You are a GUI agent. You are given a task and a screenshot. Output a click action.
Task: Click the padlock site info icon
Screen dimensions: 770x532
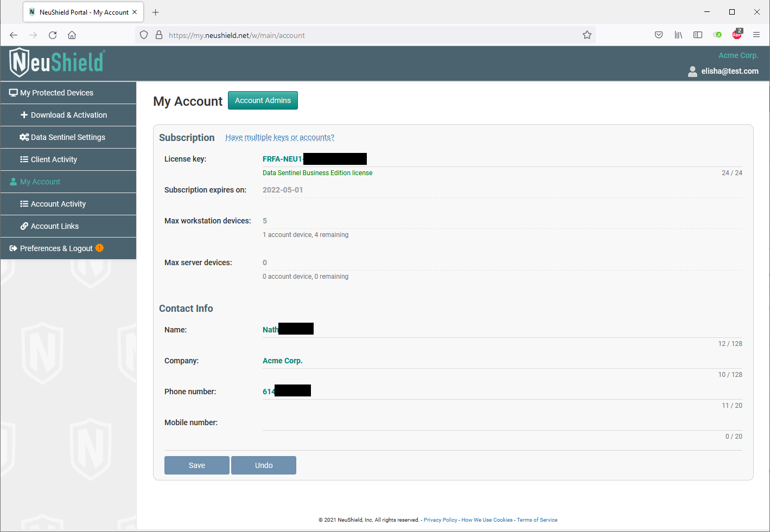[159, 35]
